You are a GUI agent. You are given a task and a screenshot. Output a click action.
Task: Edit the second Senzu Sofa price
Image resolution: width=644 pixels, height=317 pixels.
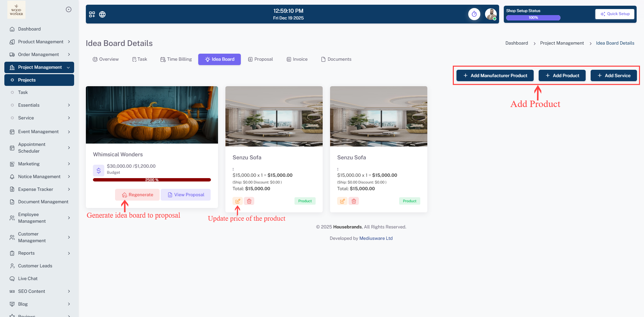(342, 201)
